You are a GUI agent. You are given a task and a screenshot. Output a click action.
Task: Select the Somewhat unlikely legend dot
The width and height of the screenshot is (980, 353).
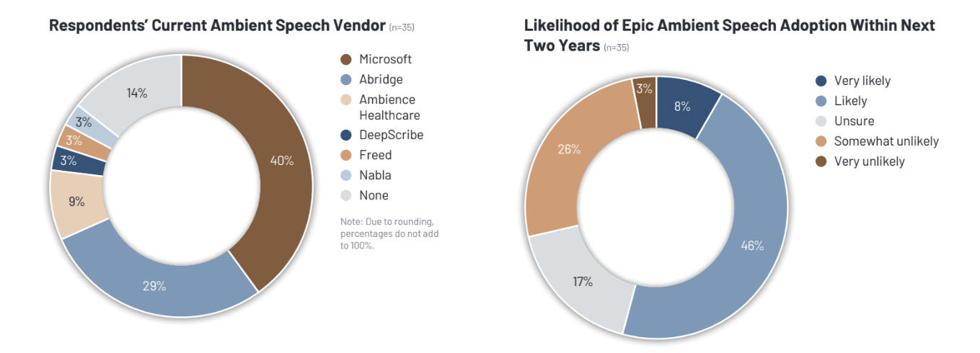821,141
